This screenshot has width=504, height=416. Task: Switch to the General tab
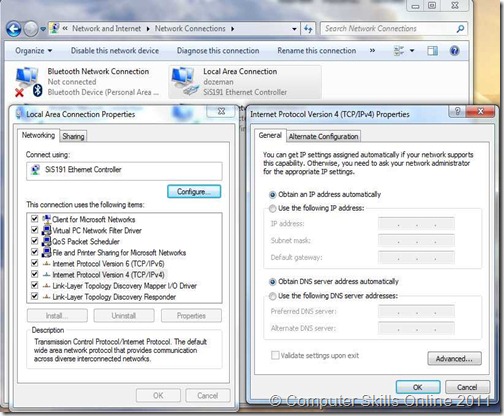(x=270, y=135)
